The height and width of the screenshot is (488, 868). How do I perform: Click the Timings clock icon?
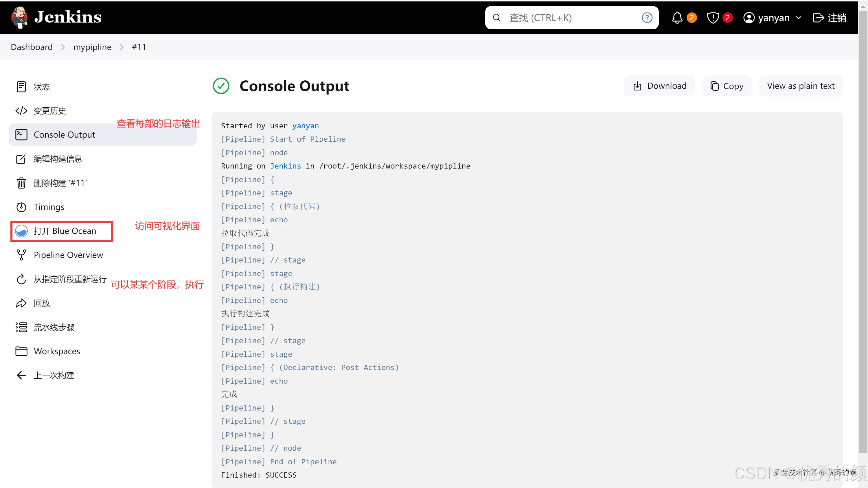click(x=21, y=207)
